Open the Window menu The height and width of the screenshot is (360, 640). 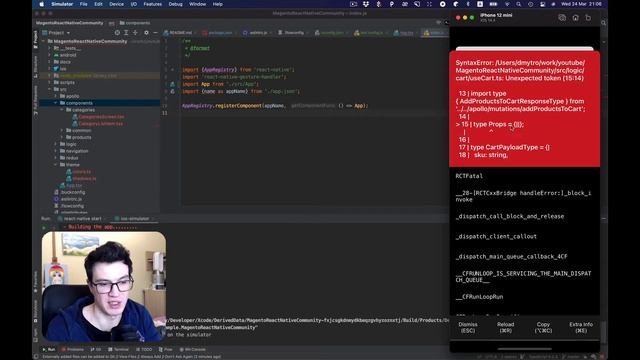198,4
